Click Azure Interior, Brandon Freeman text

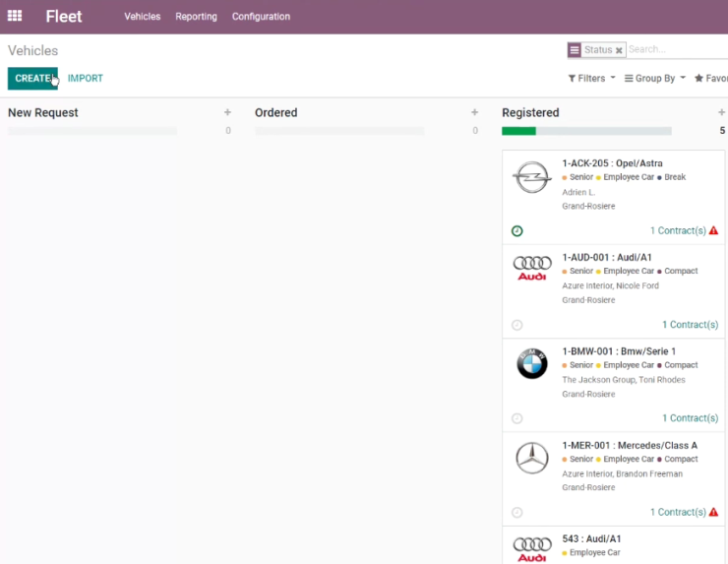click(x=622, y=473)
